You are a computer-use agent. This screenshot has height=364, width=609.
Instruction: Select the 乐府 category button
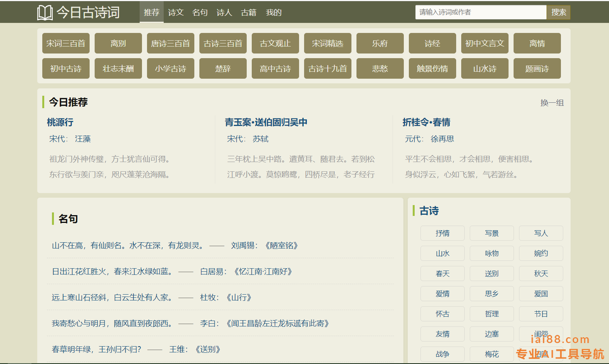click(380, 43)
